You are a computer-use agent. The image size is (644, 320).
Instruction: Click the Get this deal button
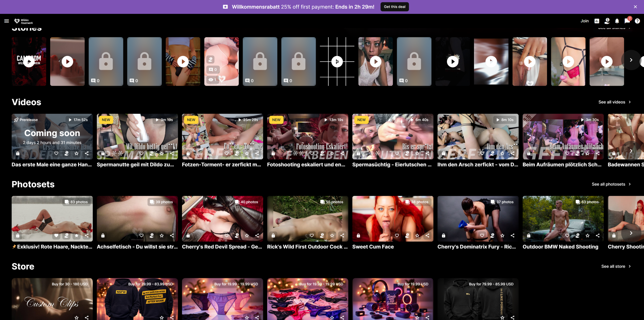394,7
